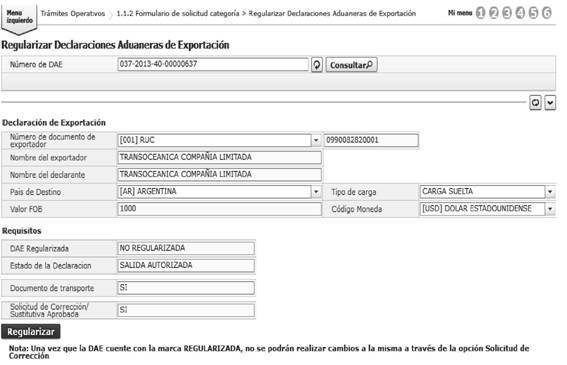Viewport: 567px width, 365px height.
Task: Select the Nombre del exportador field
Action: [x=219, y=157]
